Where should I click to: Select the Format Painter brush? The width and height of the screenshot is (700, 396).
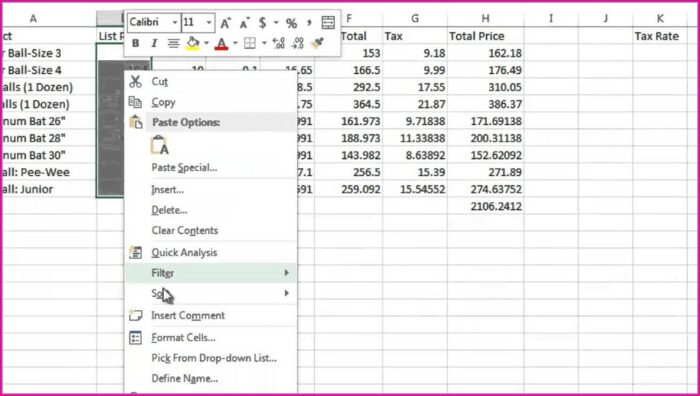pyautogui.click(x=317, y=43)
